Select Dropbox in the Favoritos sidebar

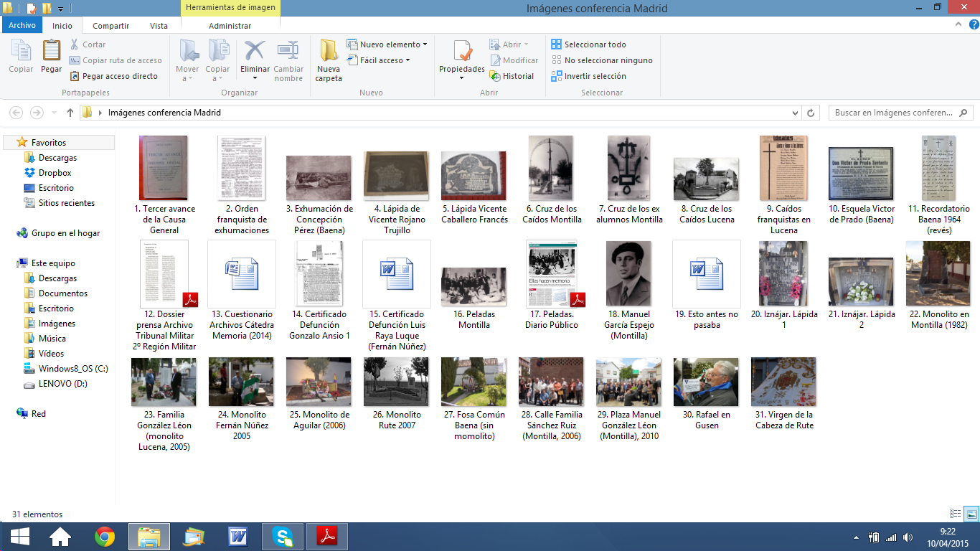click(x=55, y=173)
